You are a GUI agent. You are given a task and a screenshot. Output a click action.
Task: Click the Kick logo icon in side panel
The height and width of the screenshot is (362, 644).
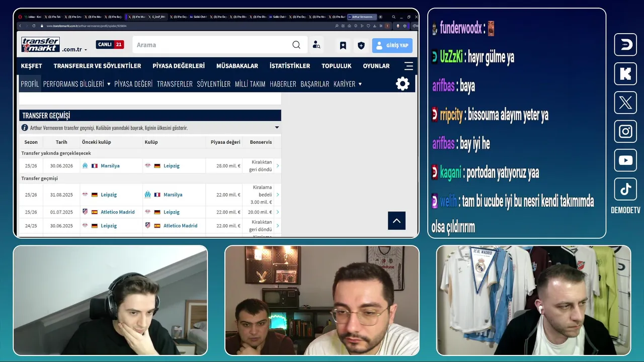(x=625, y=74)
